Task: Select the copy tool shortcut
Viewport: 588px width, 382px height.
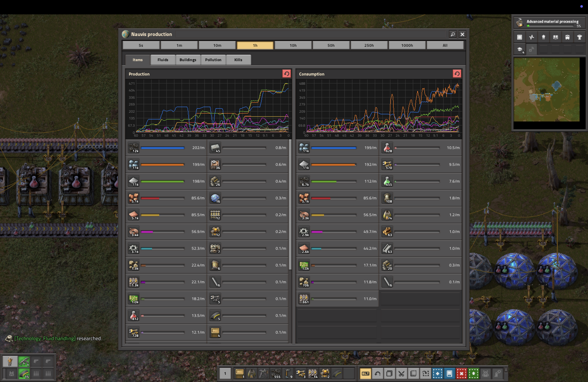Action: 389,373
